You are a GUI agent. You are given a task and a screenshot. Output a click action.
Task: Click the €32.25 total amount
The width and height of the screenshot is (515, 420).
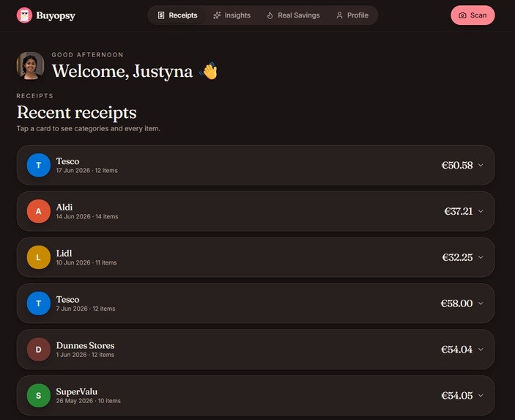458,257
